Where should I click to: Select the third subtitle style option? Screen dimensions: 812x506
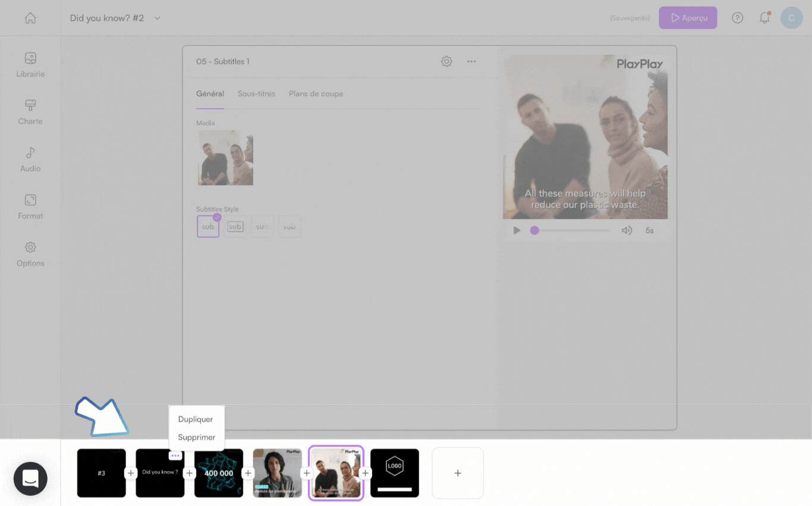point(262,227)
